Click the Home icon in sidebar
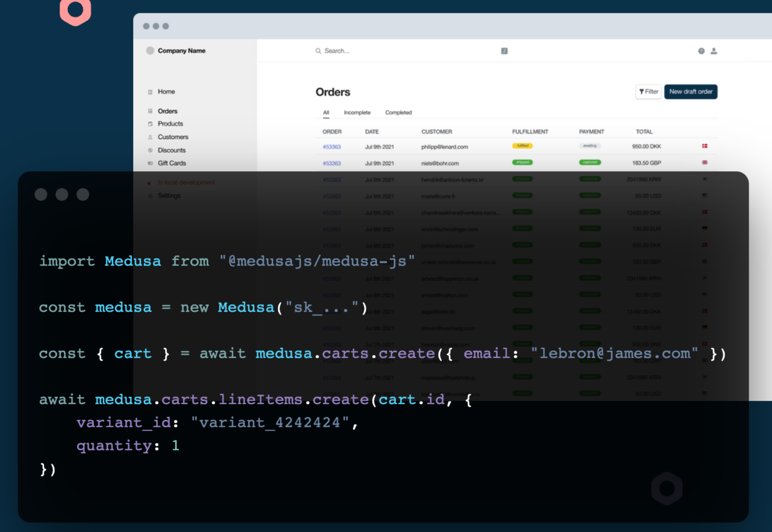 tap(150, 92)
